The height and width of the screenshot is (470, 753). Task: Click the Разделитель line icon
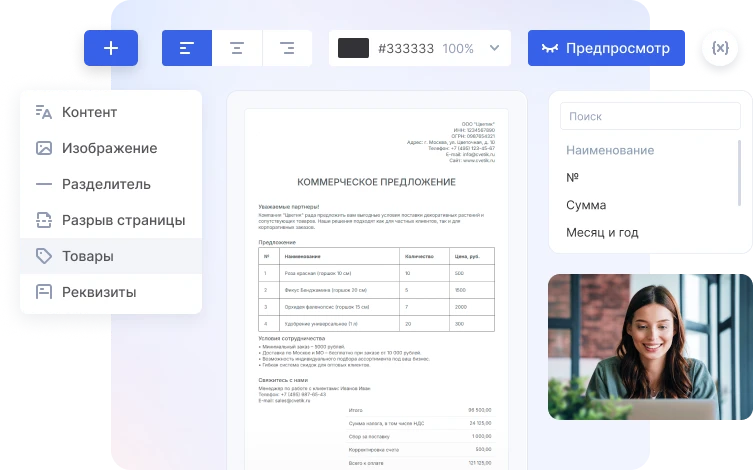(x=43, y=184)
